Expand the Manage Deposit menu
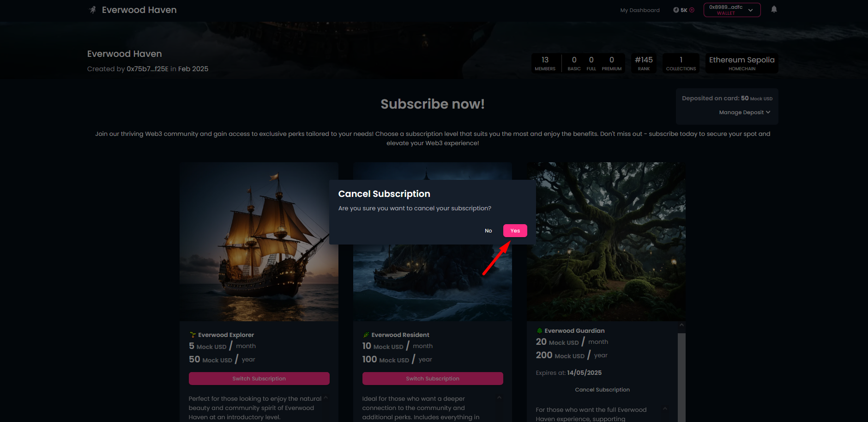The image size is (868, 422). click(x=744, y=112)
